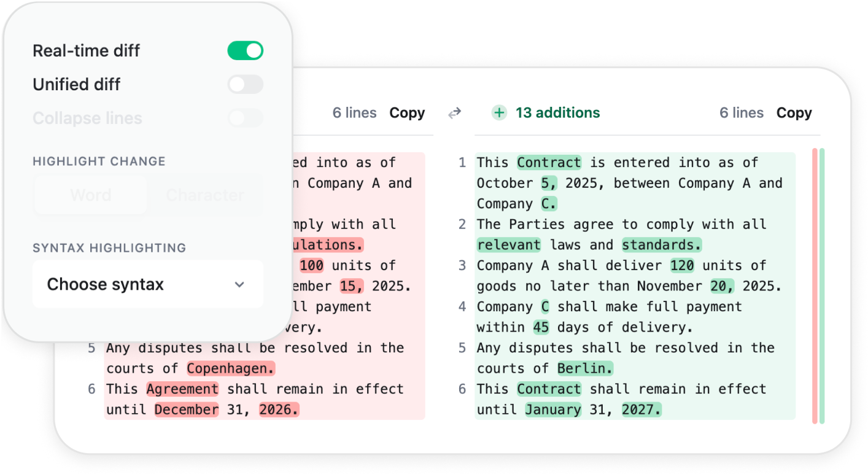Image resolution: width=868 pixels, height=474 pixels.
Task: Switch highlight change to Character
Action: tap(204, 195)
